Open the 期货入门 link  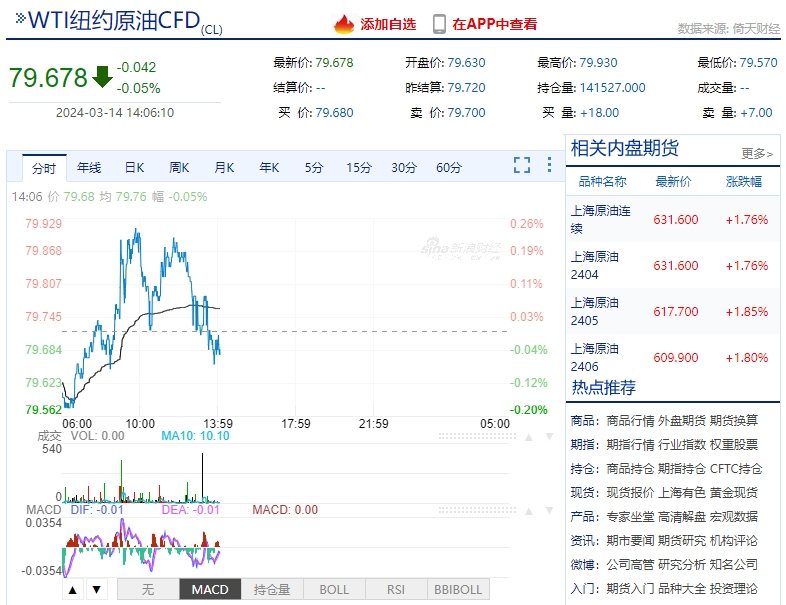630,588
